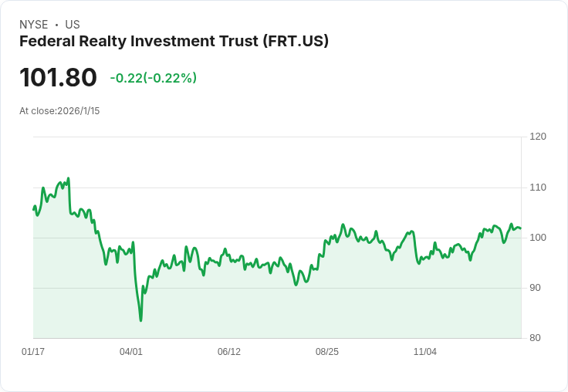Click the 90 price axis label

click(x=535, y=288)
